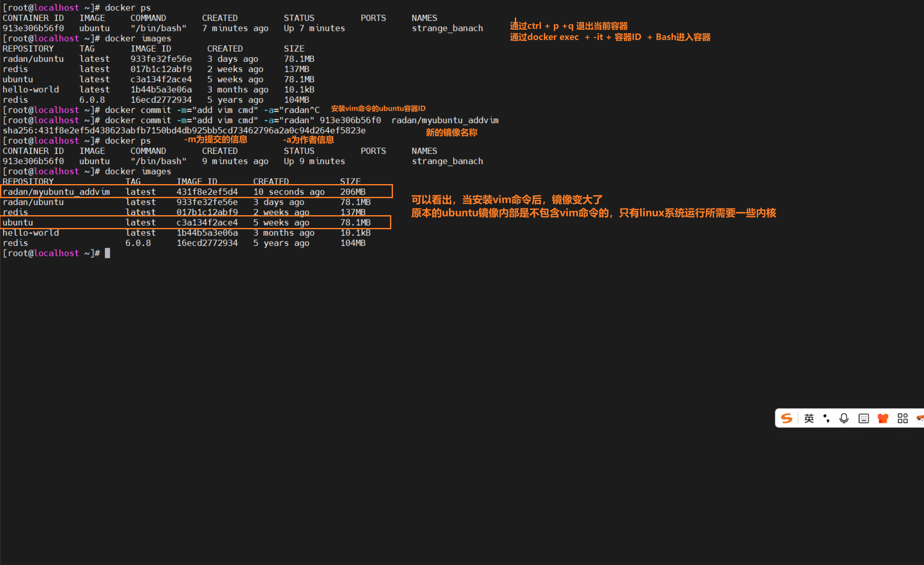
Task: Click the orange note '新的镜像名称'
Action: click(x=451, y=133)
